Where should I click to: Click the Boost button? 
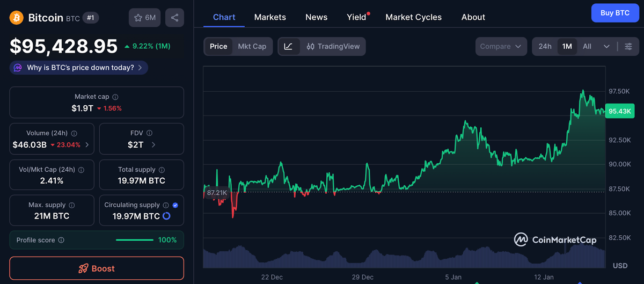click(x=97, y=268)
